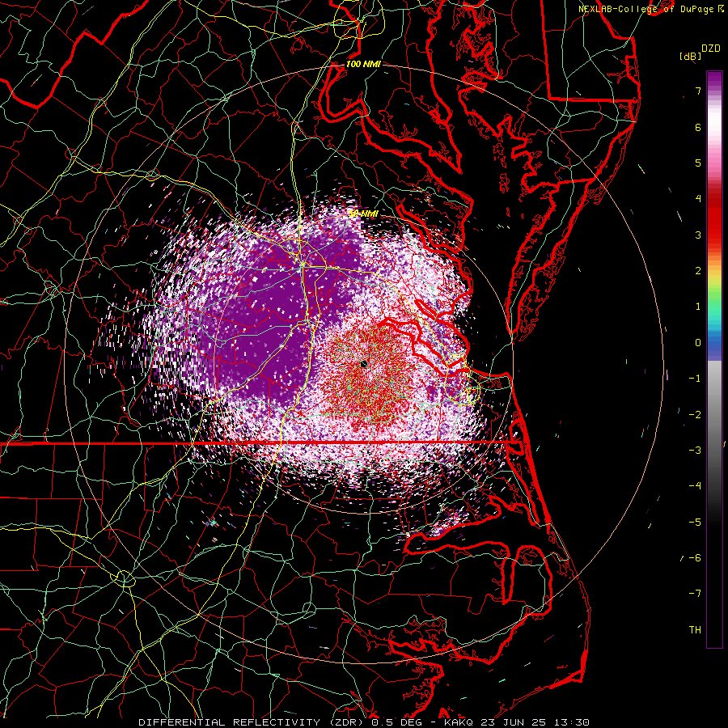Click the KAKQ 23 JUN 25 13:30 timestamp
The width and height of the screenshot is (728, 728).
tap(517, 722)
